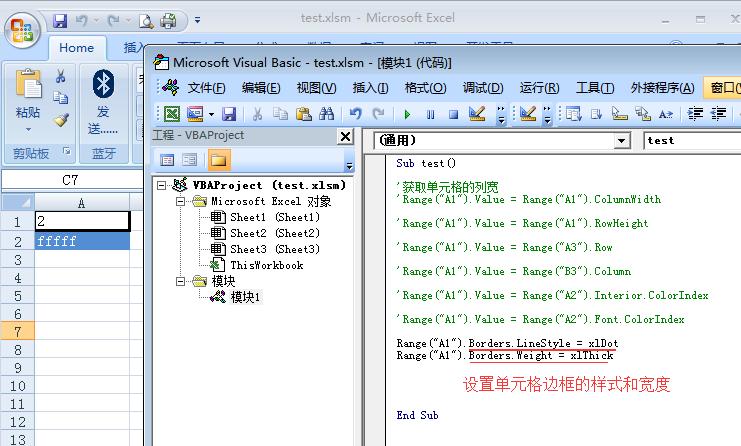Screen dimensions: 741x446
Task: Click the View Microsoft Excel icon in VBA toolbar
Action: click(x=172, y=114)
